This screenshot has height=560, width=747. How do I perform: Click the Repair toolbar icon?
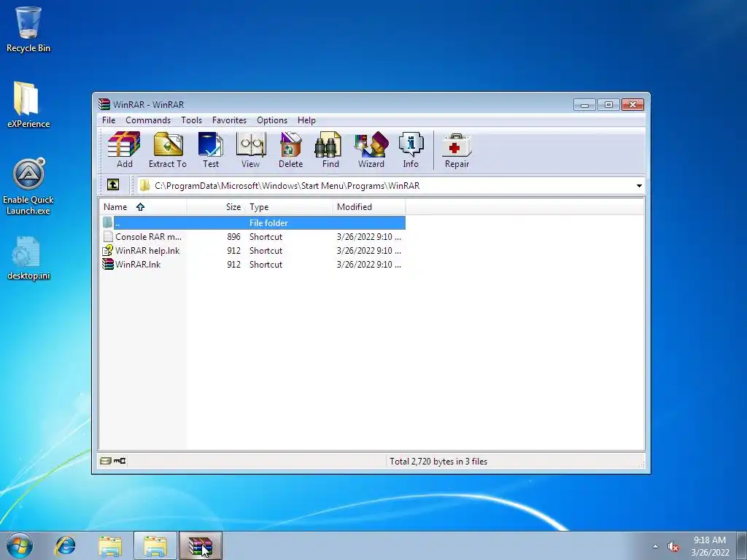click(457, 150)
